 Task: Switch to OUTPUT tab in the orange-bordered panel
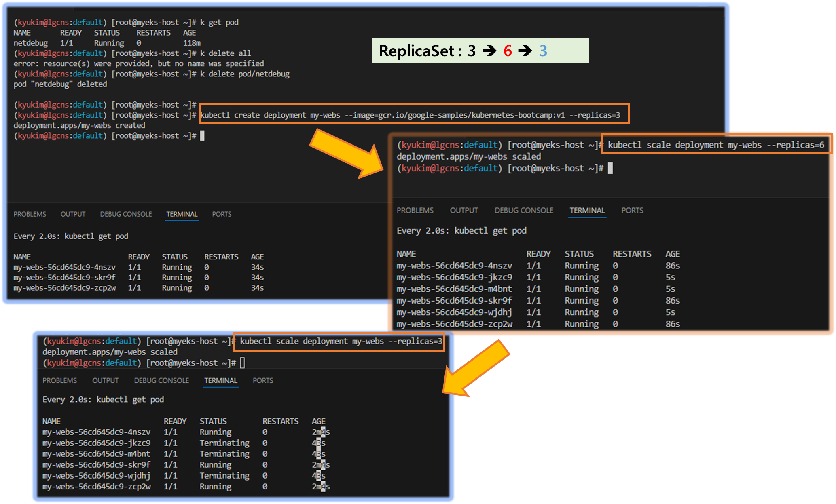click(464, 211)
